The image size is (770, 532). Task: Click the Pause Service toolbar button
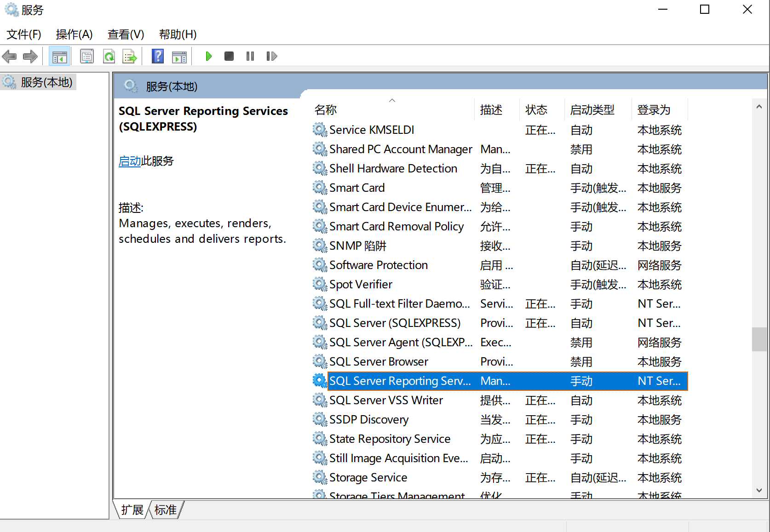pyautogui.click(x=250, y=56)
